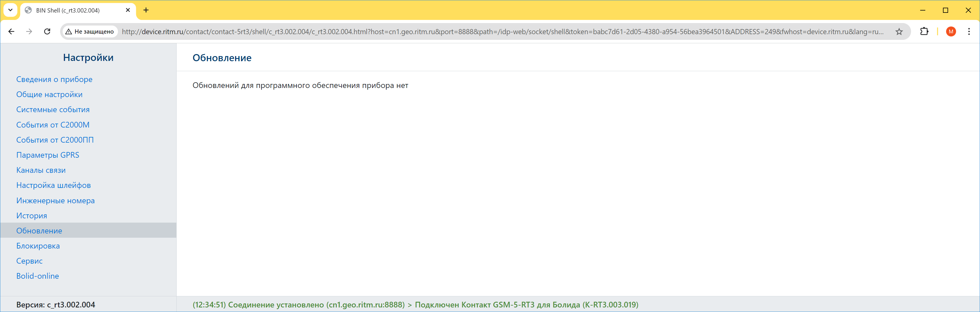980x312 pixels.
Task: Click the browser forward arrow
Action: (29, 32)
